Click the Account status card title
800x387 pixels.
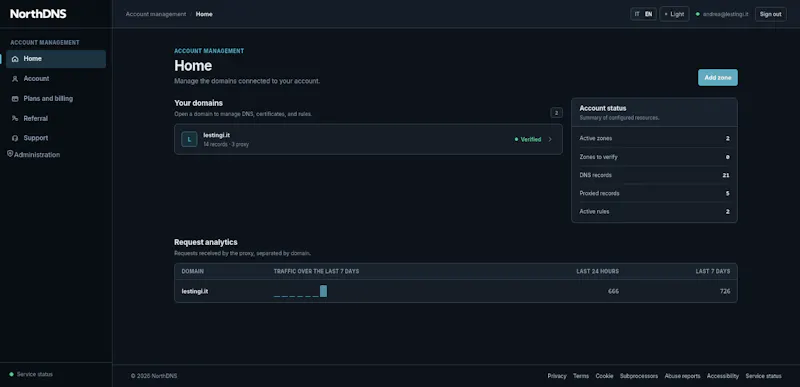click(x=603, y=108)
